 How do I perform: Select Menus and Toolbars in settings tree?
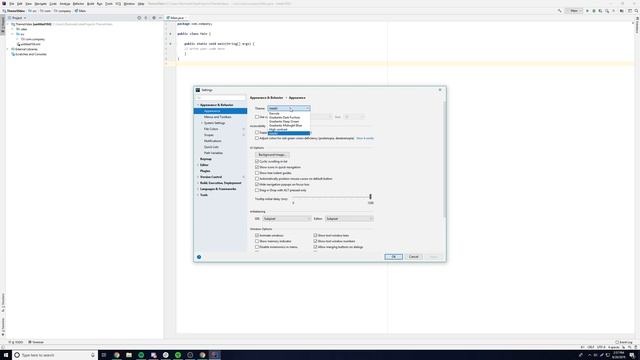pos(218,117)
